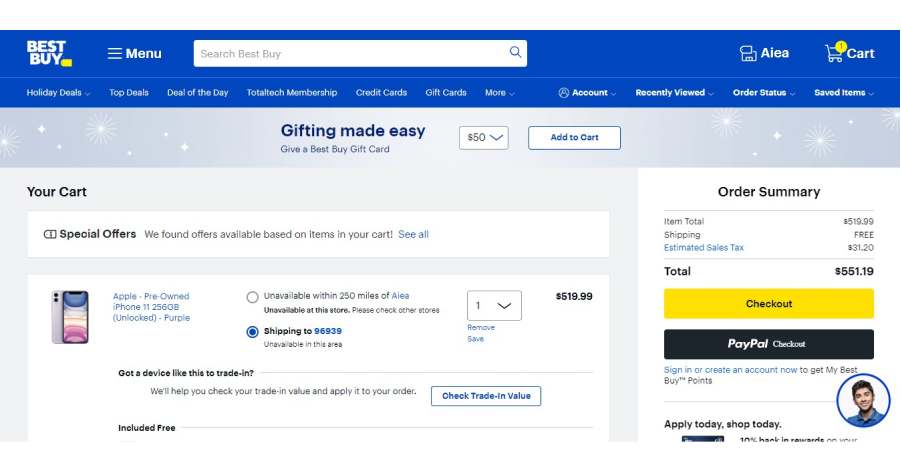
Task: Expand Recently Viewed
Action: click(674, 92)
